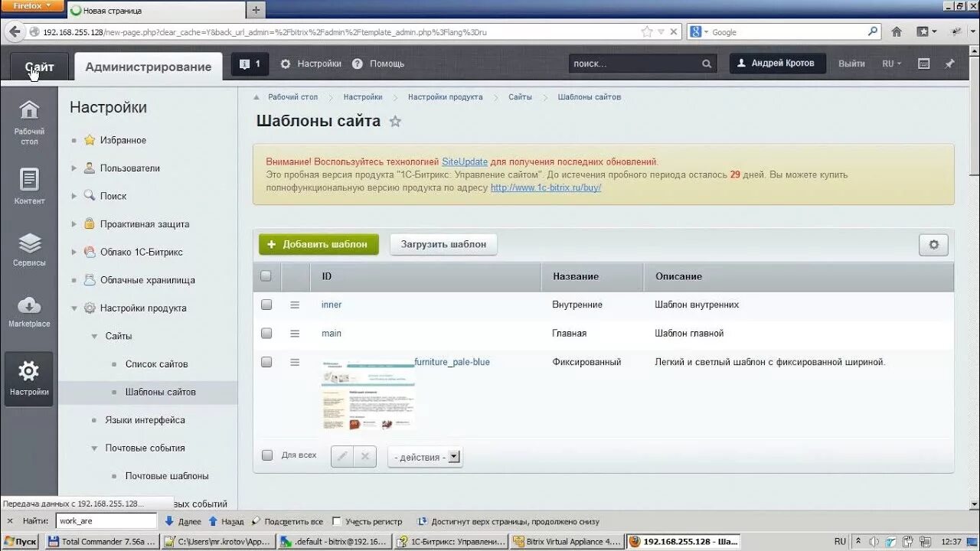980x551 pixels.
Task: Open Настройки menu in top panel
Action: pos(311,64)
